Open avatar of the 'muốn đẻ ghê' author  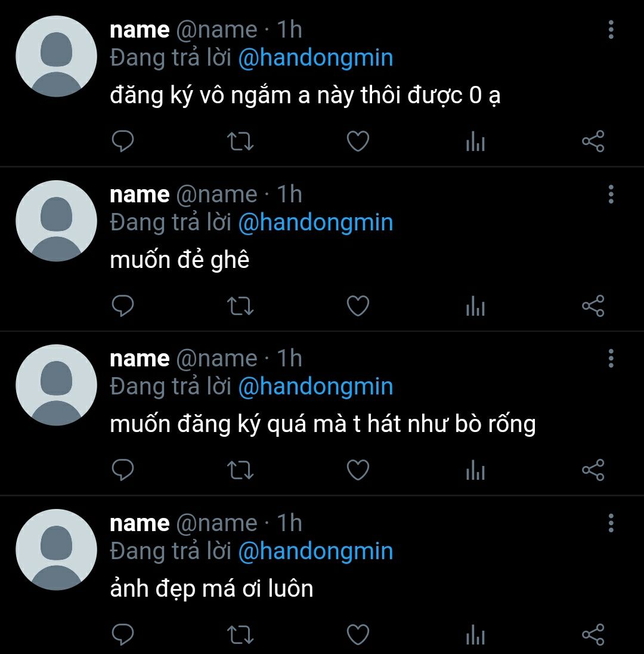point(56,221)
